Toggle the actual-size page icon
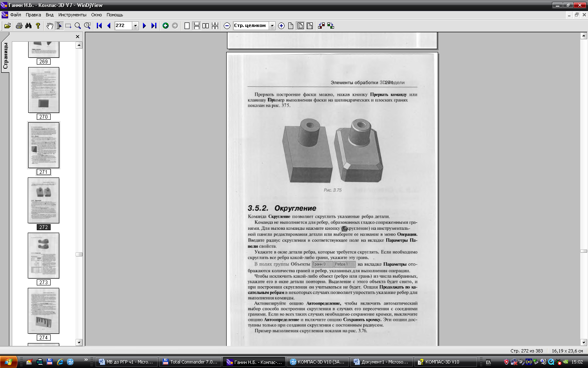This screenshot has height=368, width=588. [291, 26]
